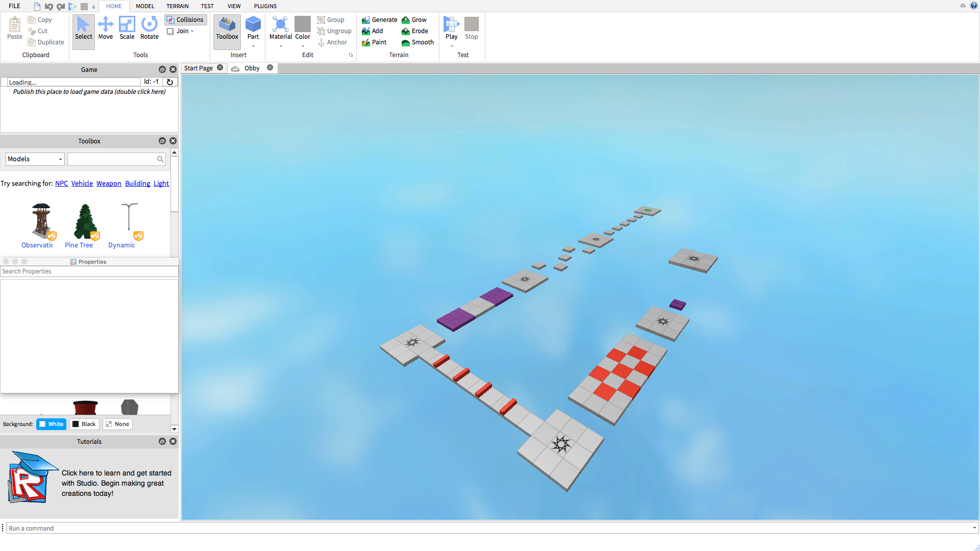Enable the Join checkbox
Image resolution: width=980 pixels, height=551 pixels.
pos(170,31)
